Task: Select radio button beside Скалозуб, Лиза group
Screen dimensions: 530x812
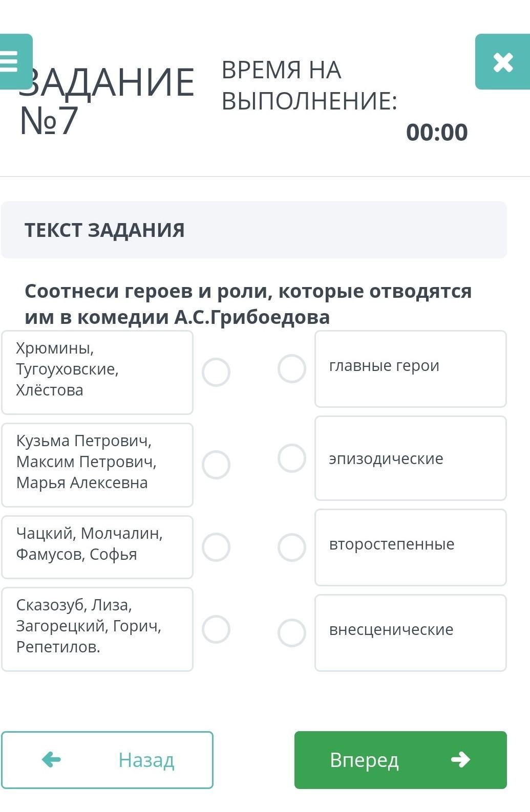Action: [216, 629]
